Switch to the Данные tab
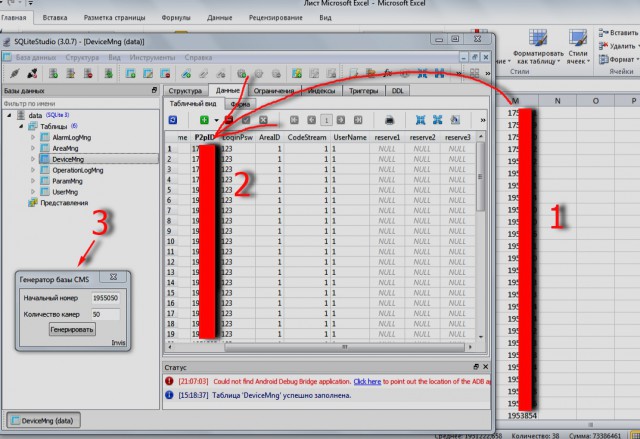Image resolution: width=640 pixels, height=439 pixels. click(228, 90)
